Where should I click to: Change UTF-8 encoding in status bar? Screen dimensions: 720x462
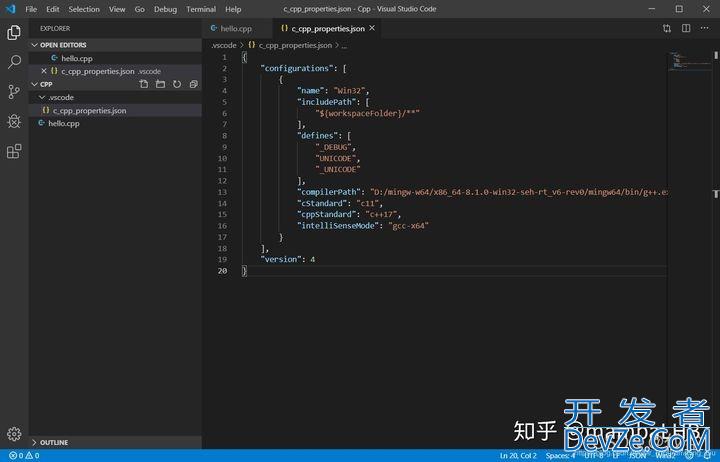pos(593,456)
